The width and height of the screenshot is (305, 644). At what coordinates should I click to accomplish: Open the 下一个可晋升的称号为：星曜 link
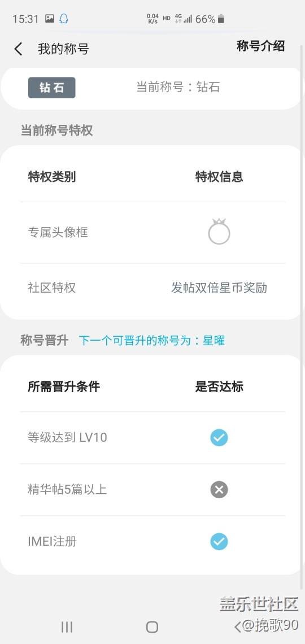pos(152,341)
